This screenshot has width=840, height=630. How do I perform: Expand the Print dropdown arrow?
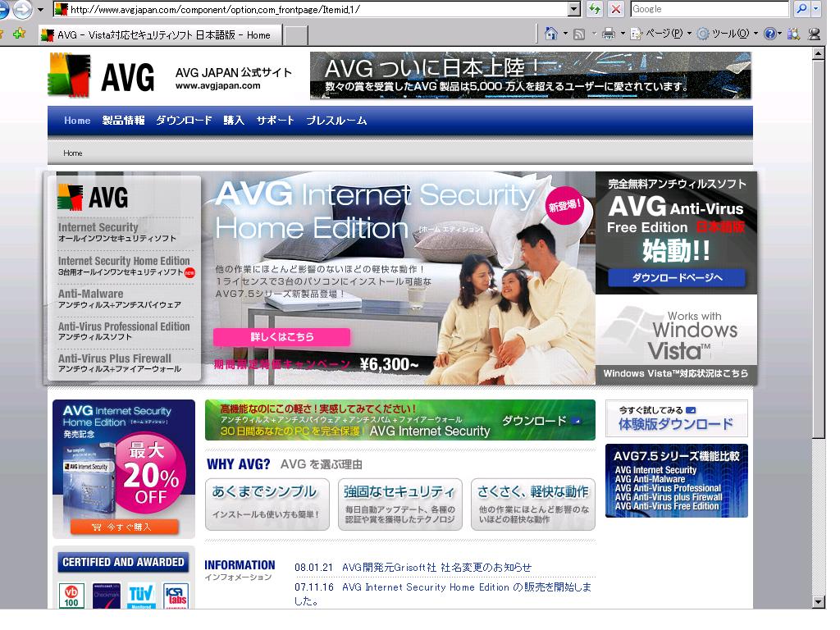pos(623,34)
